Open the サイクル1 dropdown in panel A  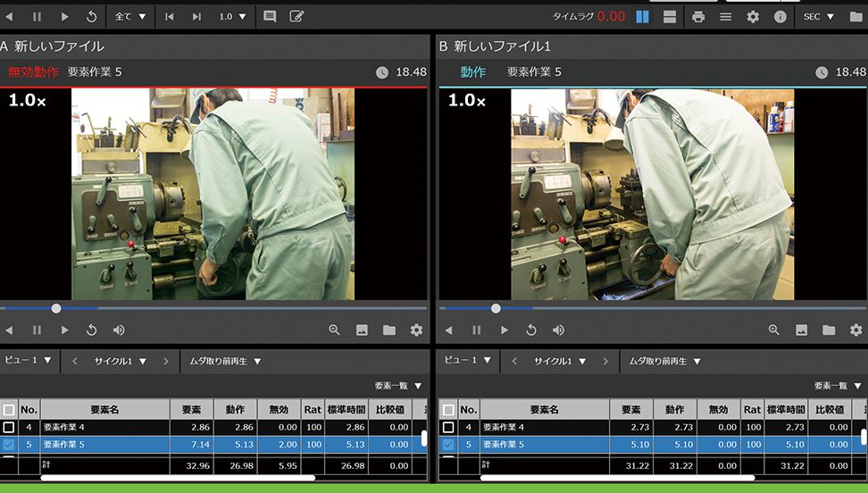(x=121, y=362)
